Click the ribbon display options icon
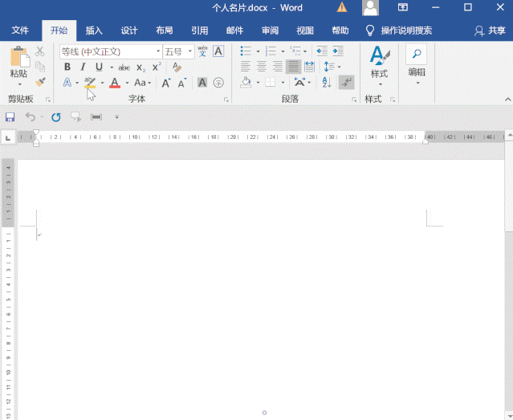Viewport: 513px width, 420px height. coord(403,7)
